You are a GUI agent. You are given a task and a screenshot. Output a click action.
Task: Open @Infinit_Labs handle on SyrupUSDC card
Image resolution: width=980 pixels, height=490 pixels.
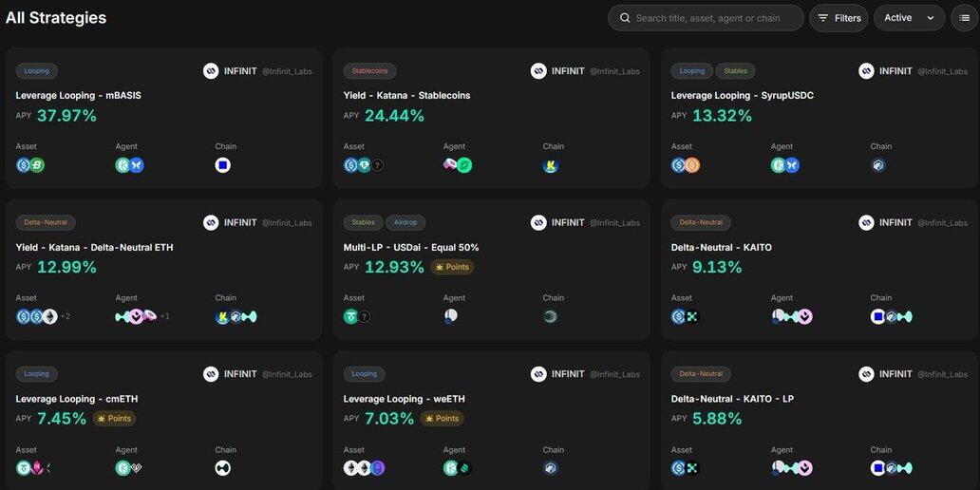[x=942, y=71]
